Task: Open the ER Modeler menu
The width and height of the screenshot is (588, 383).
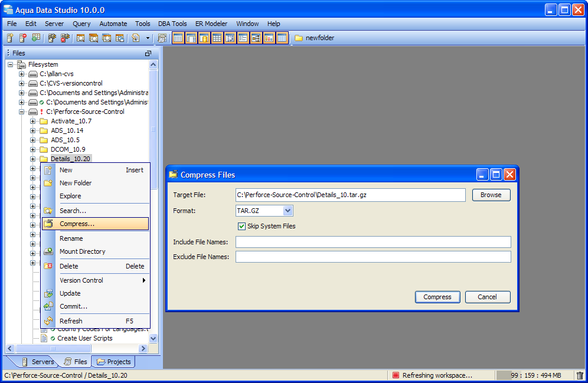Action: coord(211,24)
